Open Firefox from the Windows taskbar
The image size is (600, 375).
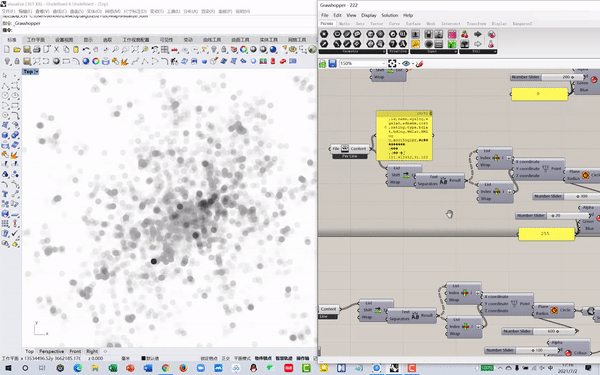pyautogui.click(x=183, y=368)
